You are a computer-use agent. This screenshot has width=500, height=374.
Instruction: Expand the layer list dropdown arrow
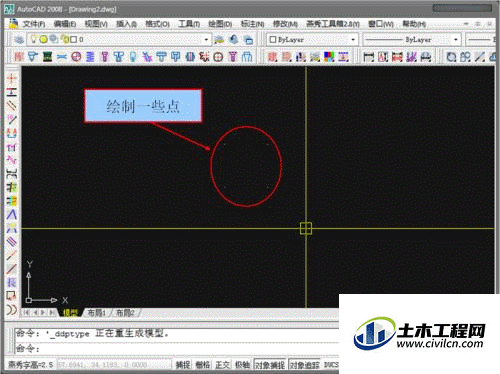click(x=206, y=40)
